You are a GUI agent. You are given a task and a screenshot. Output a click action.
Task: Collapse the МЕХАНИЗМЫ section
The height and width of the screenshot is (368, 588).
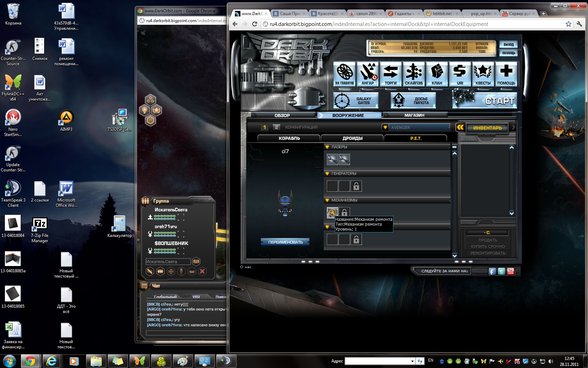[x=328, y=200]
